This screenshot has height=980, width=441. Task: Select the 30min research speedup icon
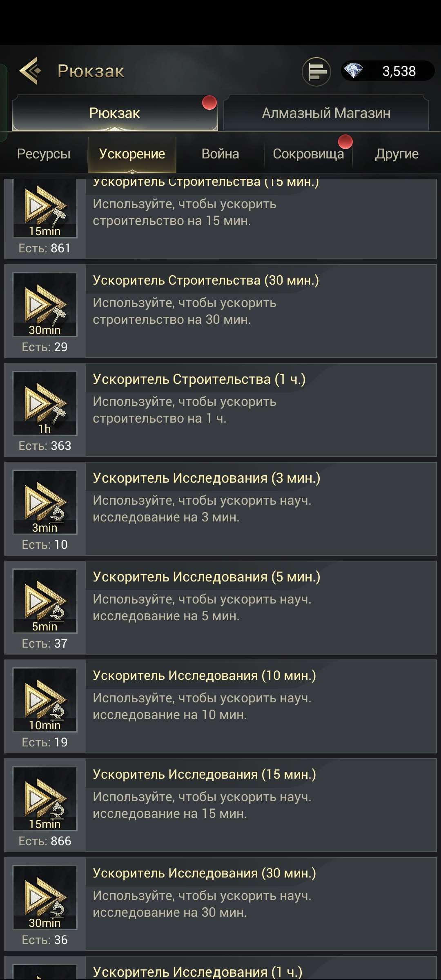coord(45,898)
